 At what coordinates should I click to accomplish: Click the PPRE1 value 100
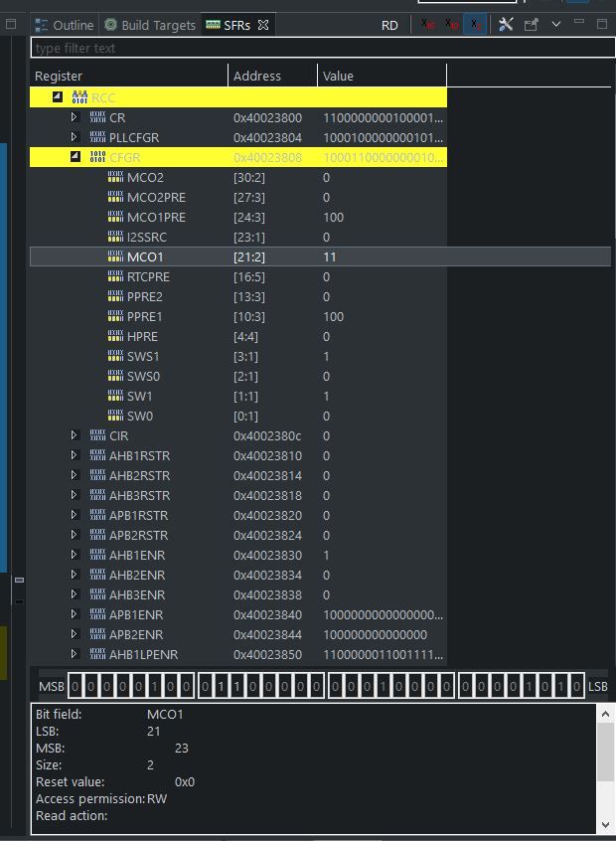tap(334, 316)
